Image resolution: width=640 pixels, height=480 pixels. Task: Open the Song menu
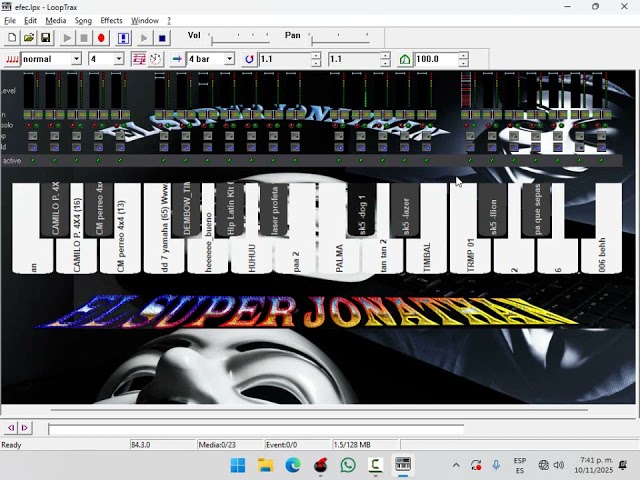click(x=83, y=20)
